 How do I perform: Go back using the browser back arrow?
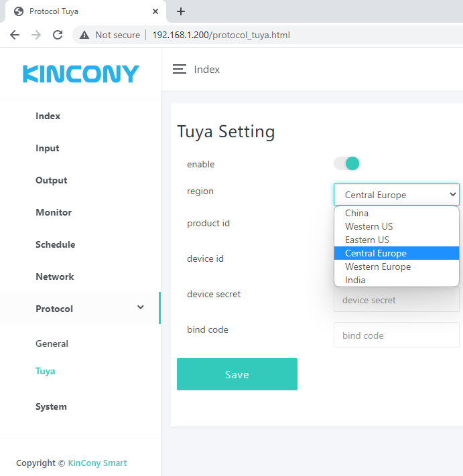(15, 35)
